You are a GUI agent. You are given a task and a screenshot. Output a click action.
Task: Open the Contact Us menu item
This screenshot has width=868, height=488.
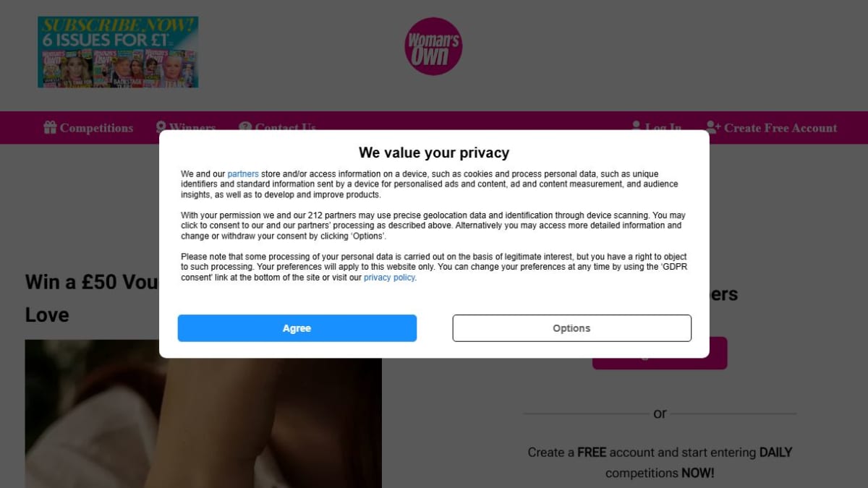(285, 127)
